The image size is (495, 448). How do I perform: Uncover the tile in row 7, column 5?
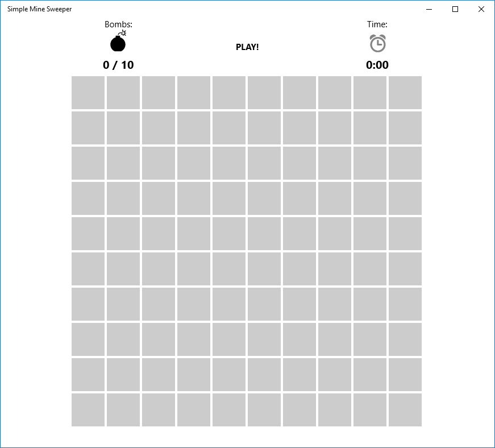(229, 304)
